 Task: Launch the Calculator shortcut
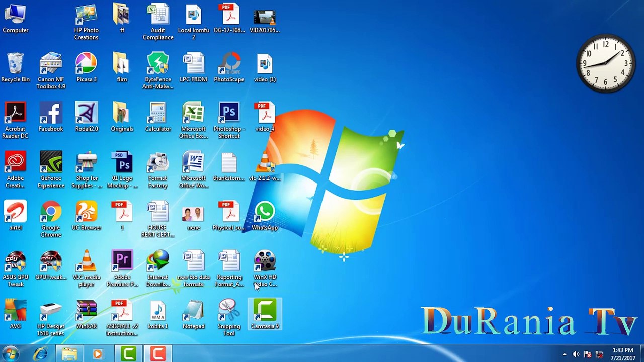pos(158,117)
